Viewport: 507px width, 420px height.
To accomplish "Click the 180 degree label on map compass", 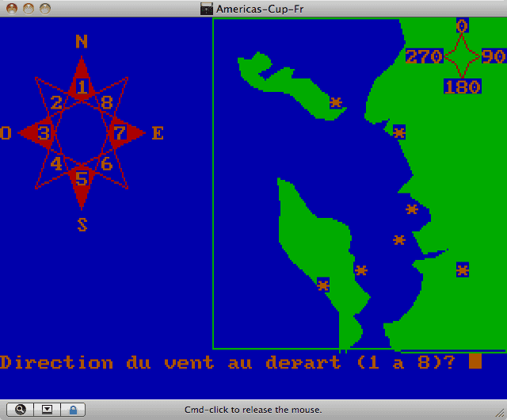I will coord(462,86).
